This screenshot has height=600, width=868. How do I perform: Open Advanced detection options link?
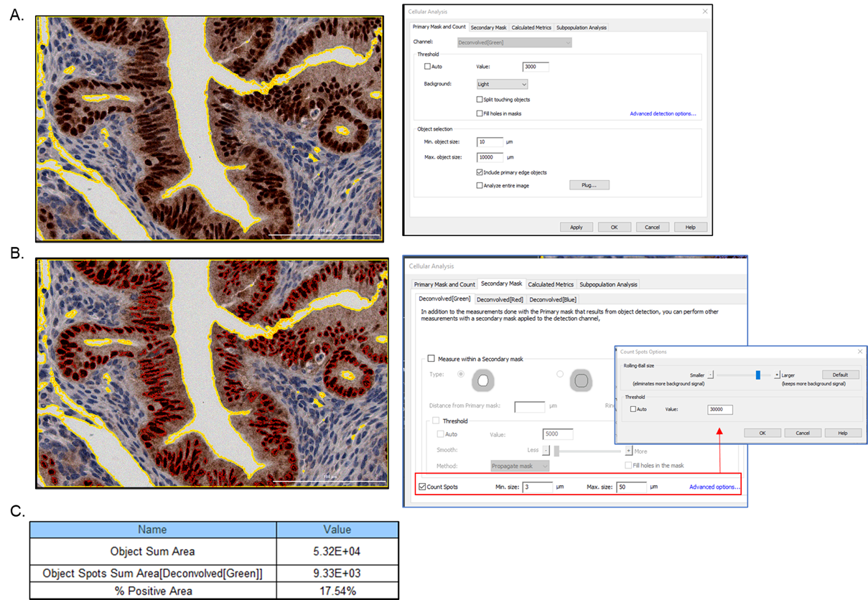[x=663, y=113]
